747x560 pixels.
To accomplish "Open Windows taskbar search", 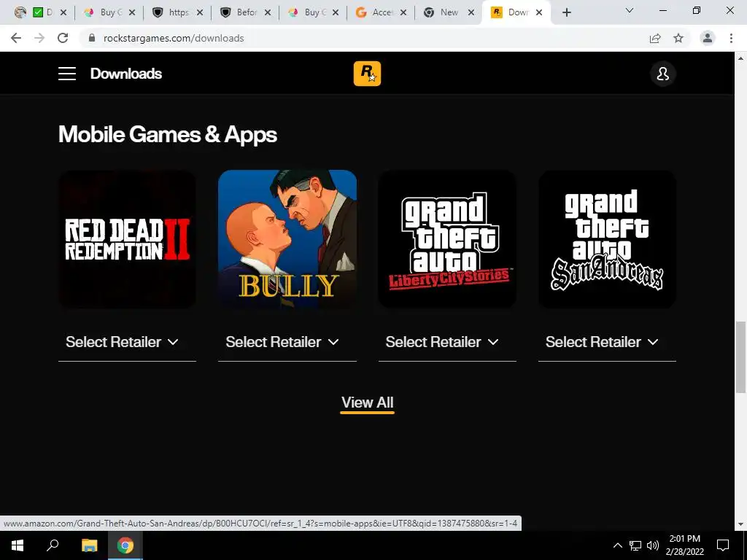I will click(53, 545).
